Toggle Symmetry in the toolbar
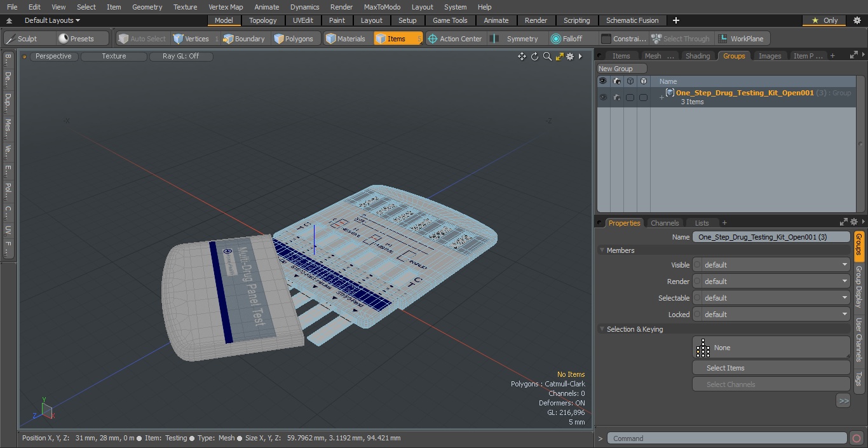 (517, 39)
